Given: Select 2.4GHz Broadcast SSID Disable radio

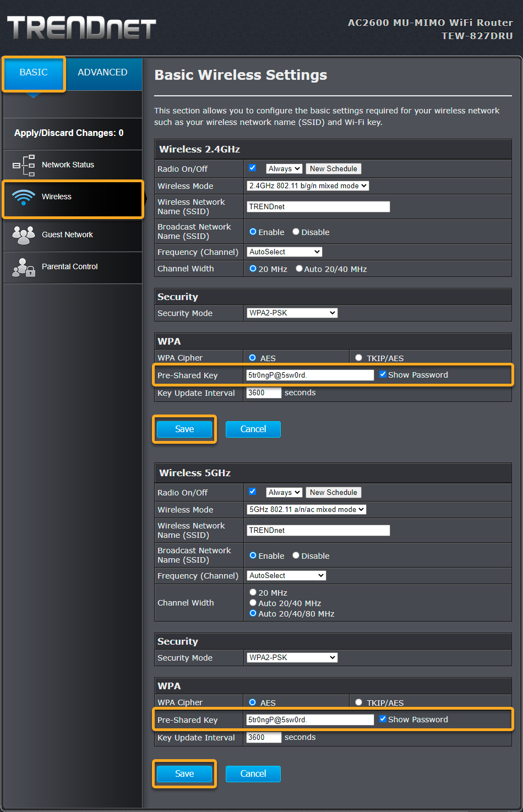Looking at the screenshot, I should click(296, 232).
